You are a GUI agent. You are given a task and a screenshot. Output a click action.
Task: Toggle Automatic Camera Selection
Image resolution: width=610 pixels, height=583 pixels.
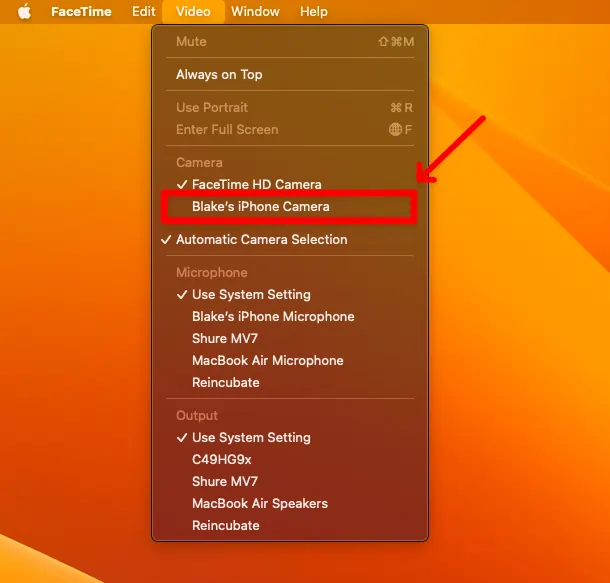[x=290, y=240]
